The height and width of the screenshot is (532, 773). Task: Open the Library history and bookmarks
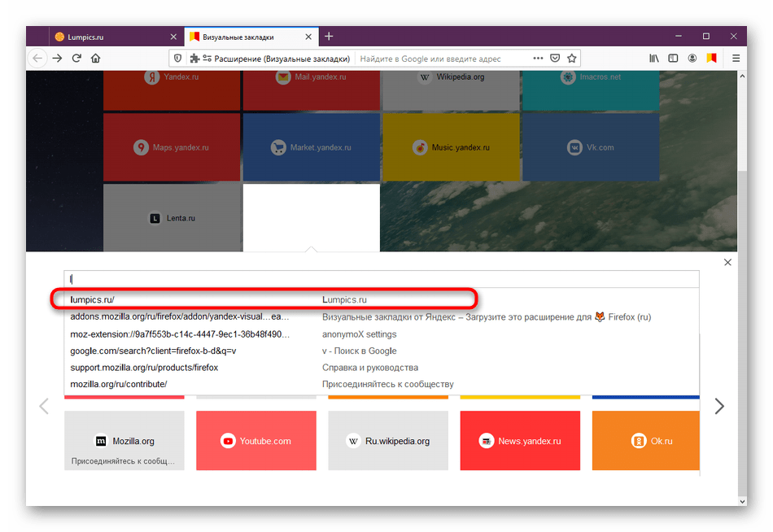tap(653, 59)
